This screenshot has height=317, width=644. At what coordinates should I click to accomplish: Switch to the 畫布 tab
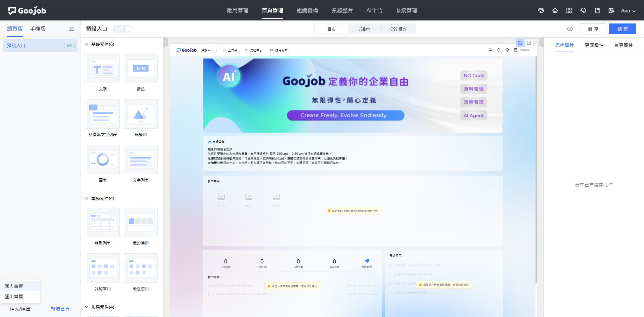point(331,29)
